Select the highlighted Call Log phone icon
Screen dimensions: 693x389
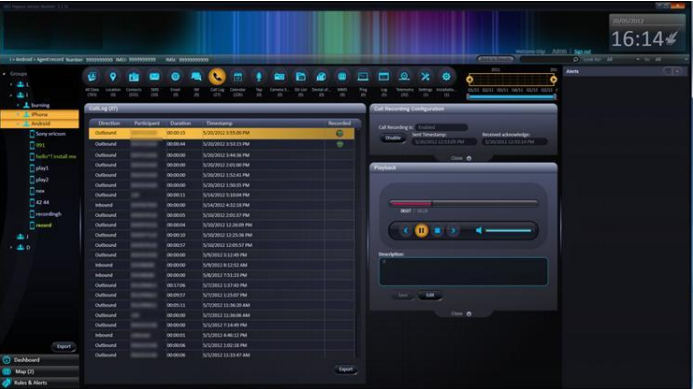pyautogui.click(x=217, y=77)
